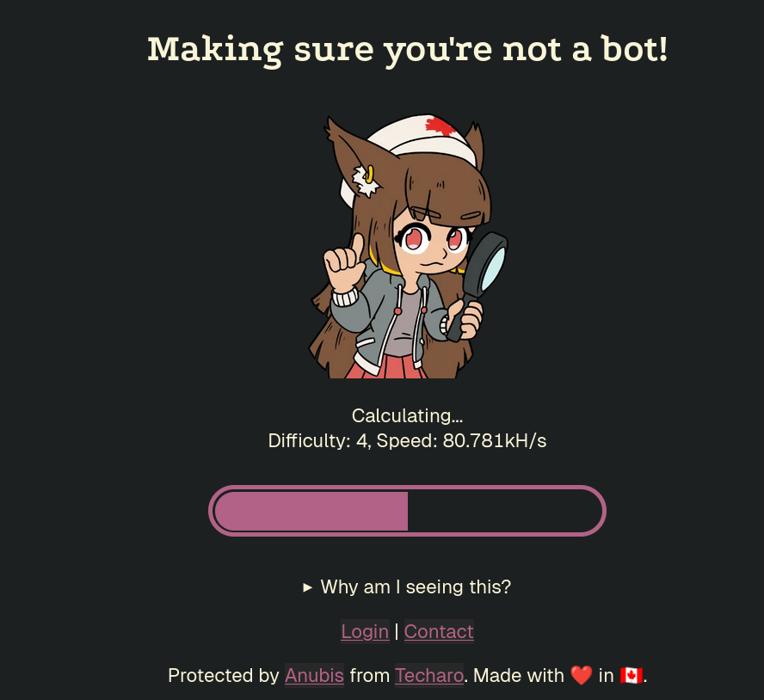Click the Canadian flag emoji
764x700 pixels.
pos(631,675)
